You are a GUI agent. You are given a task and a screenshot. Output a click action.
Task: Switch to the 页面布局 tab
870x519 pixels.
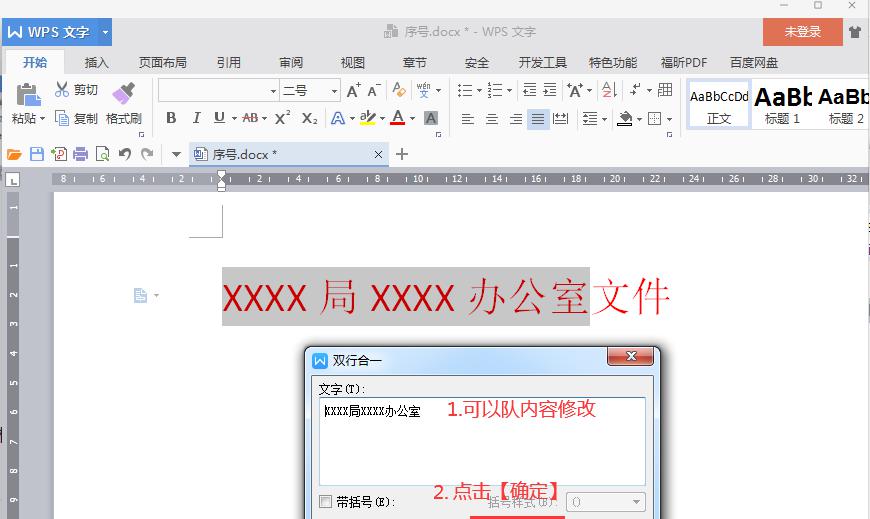point(163,63)
